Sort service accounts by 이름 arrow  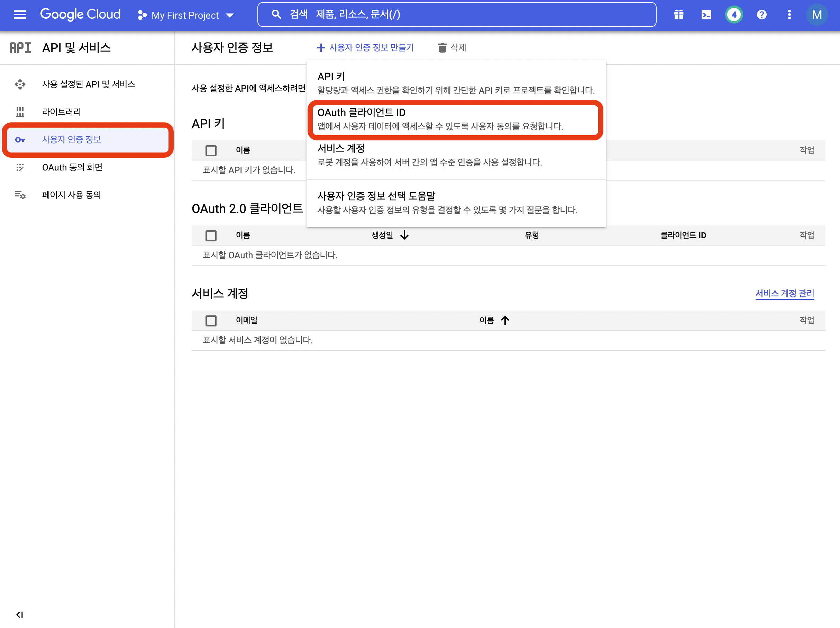coord(505,320)
